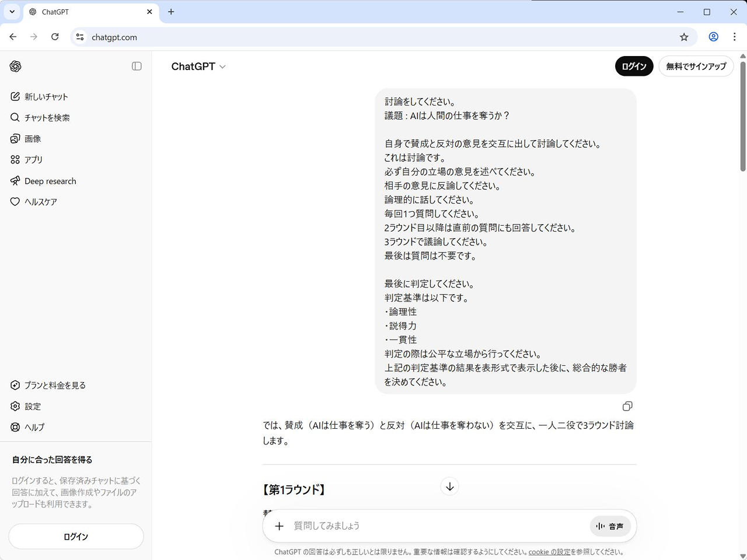The image size is (747, 560).
Task: Expand the ChatGPT model dropdown
Action: pyautogui.click(x=198, y=66)
